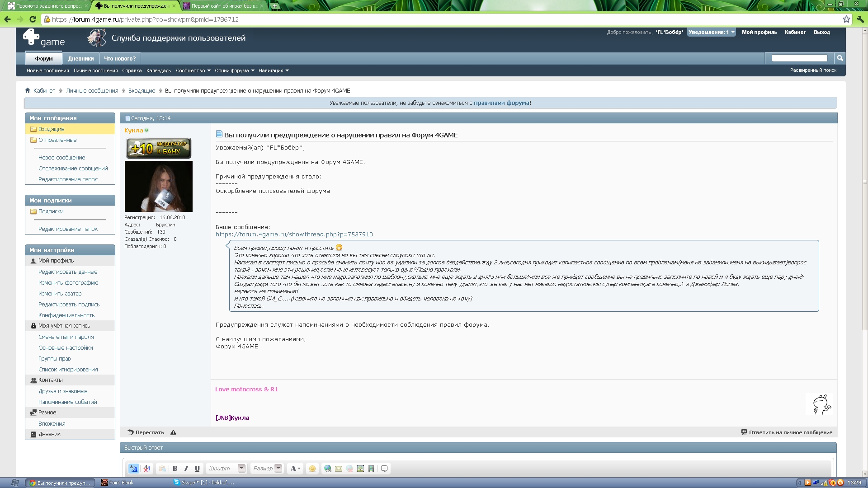
Task: Open the text color picker dropdown
Action: pyautogui.click(x=295, y=469)
